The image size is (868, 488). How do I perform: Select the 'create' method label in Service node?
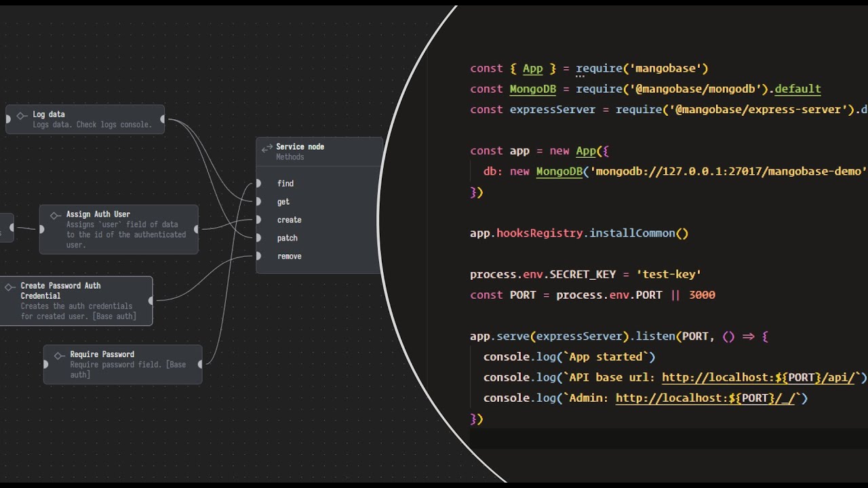[290, 220]
